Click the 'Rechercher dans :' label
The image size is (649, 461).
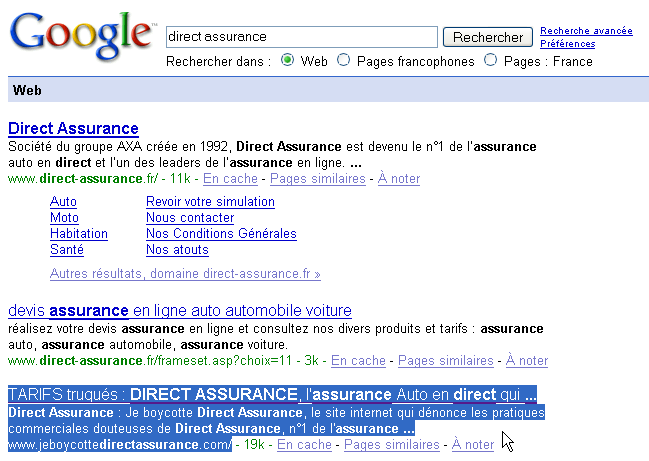point(218,62)
